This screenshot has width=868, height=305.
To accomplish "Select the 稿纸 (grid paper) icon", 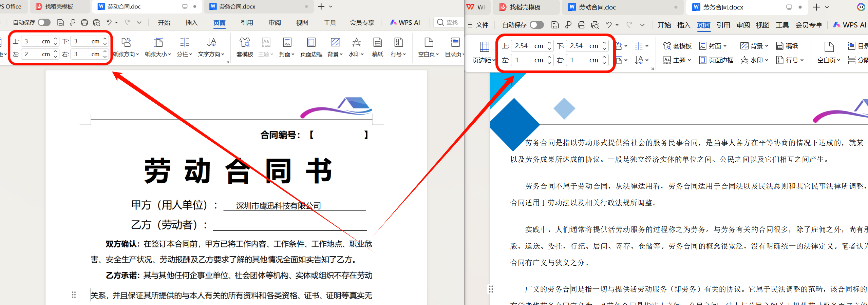I will coord(377,47).
